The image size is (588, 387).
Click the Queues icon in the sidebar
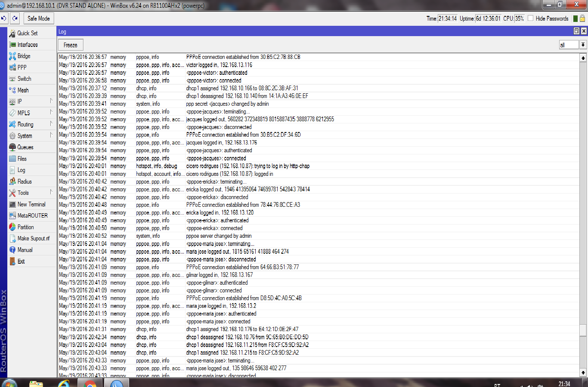[x=12, y=147]
